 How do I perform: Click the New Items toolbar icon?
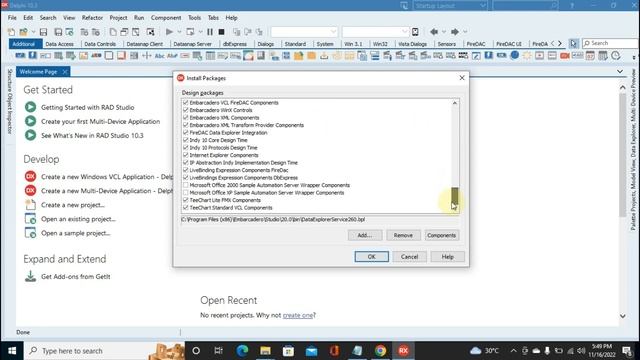pyautogui.click(x=11, y=32)
